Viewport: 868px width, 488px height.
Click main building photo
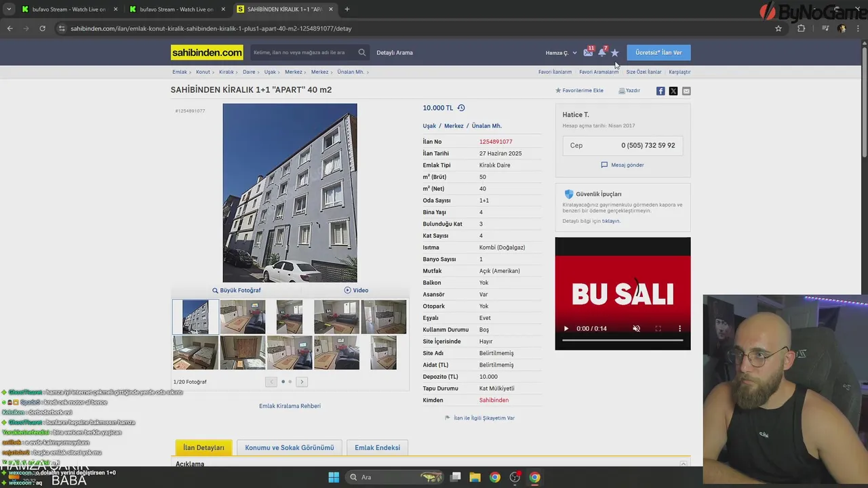click(x=290, y=192)
